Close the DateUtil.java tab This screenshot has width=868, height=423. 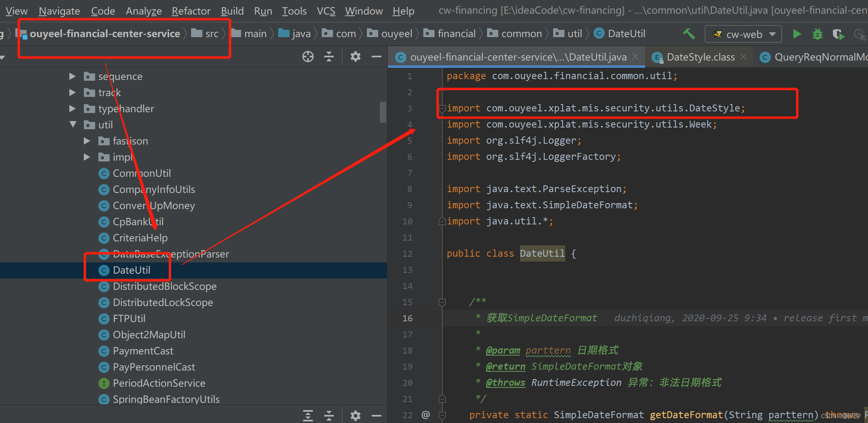(x=636, y=57)
